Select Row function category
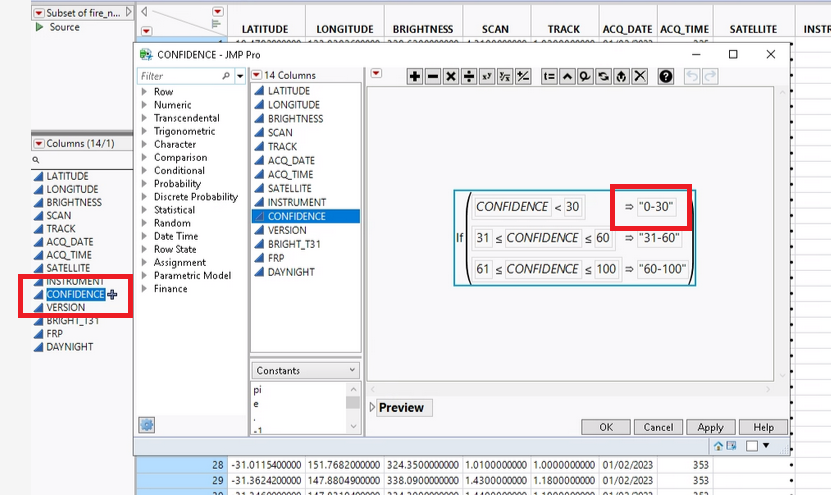 tap(163, 92)
